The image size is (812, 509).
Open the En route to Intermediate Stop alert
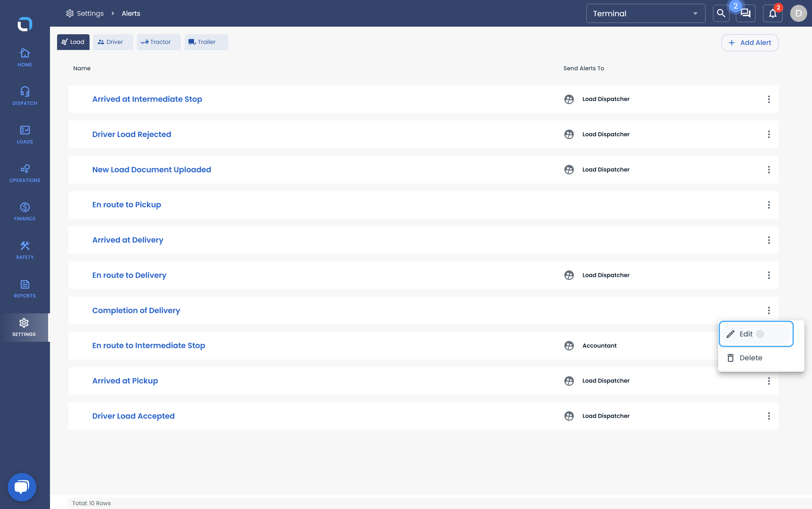click(148, 345)
